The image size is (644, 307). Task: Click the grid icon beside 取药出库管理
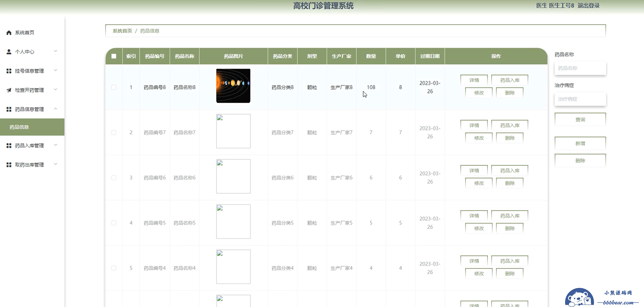coord(9,165)
